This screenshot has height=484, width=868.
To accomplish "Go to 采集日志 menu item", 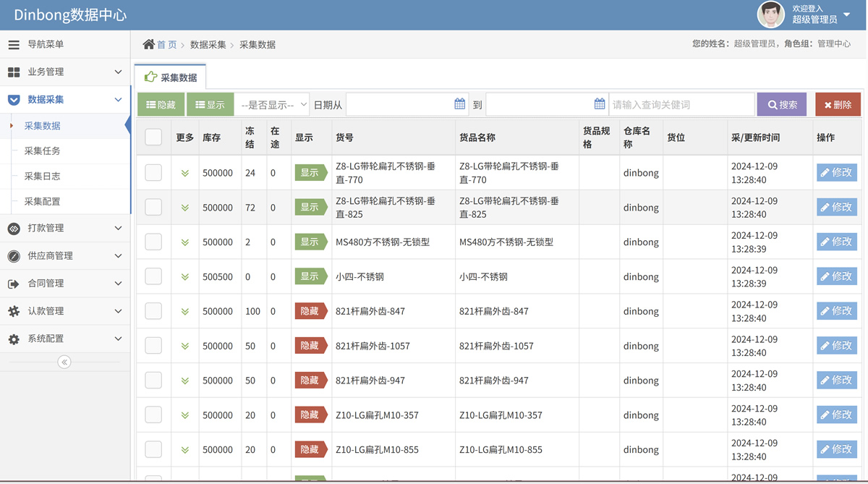I will (x=43, y=177).
